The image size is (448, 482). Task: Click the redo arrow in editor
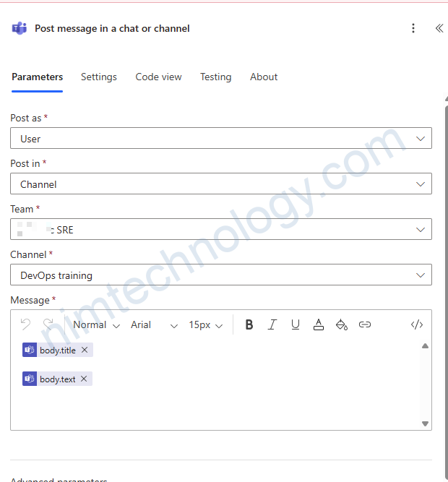48,325
